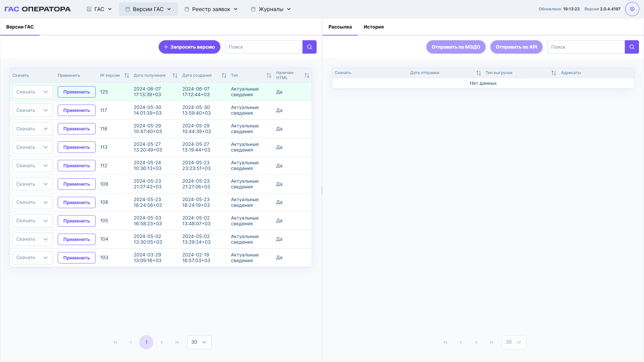Switch to the История tab

coord(374,27)
